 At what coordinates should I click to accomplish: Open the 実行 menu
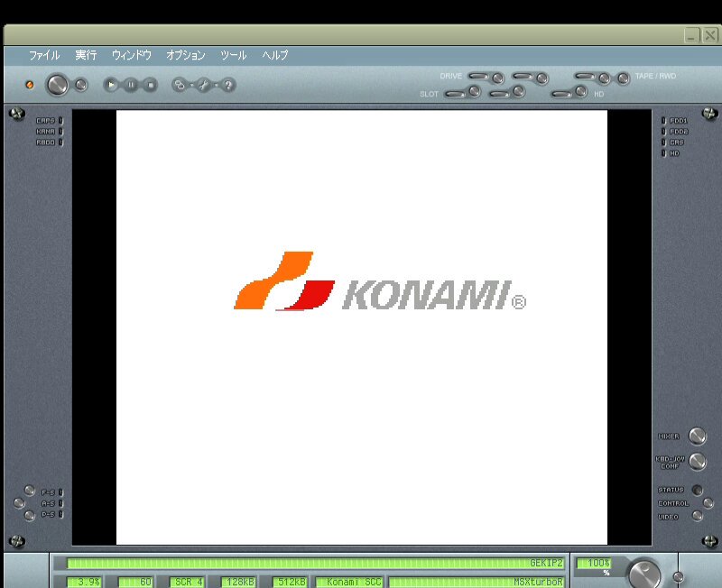click(86, 55)
